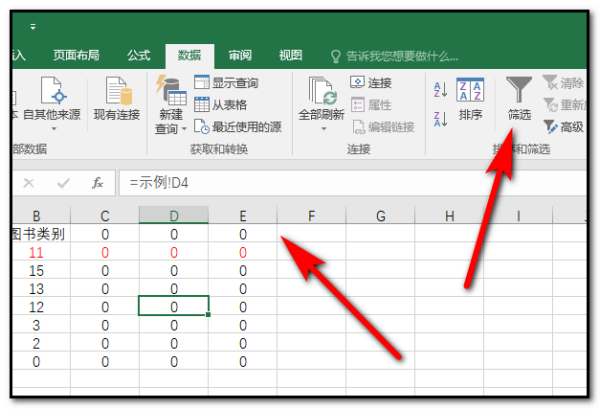Select column D header
Screen dimensions: 600x409
click(x=174, y=215)
